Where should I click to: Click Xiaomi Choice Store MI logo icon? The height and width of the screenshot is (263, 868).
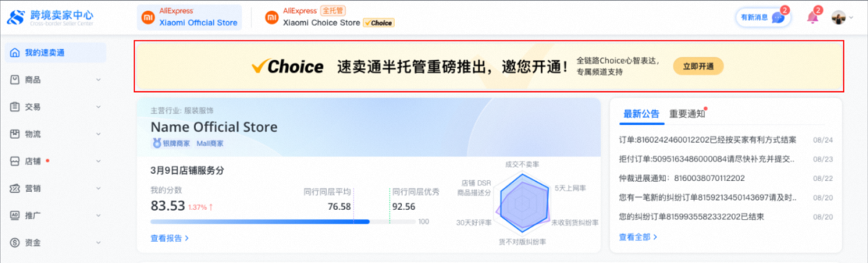[x=271, y=17]
